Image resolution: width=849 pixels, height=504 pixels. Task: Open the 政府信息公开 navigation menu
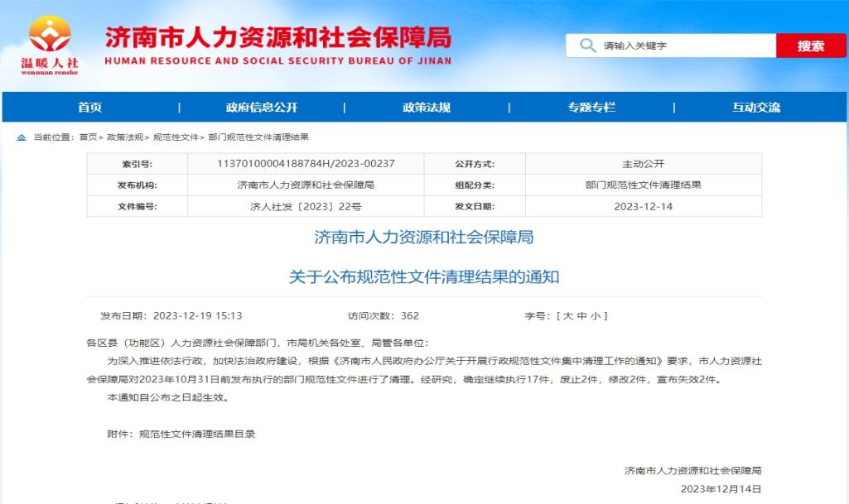click(261, 108)
